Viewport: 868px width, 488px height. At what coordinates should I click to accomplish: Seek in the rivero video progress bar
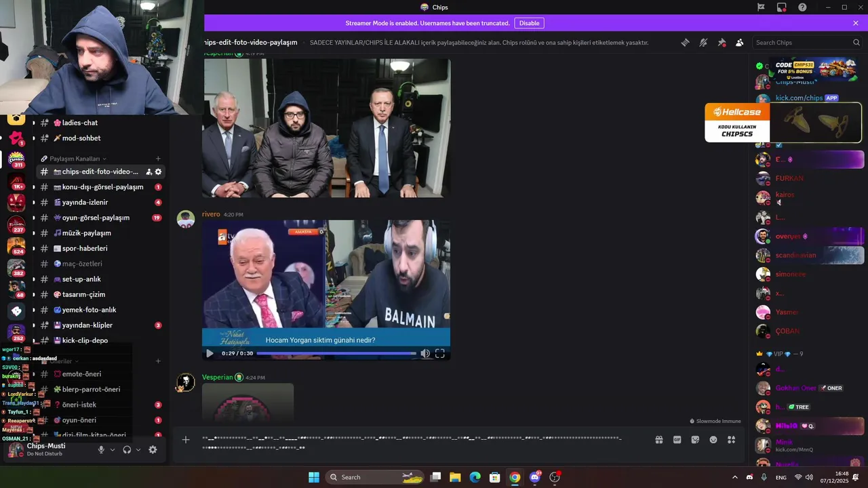(x=336, y=353)
